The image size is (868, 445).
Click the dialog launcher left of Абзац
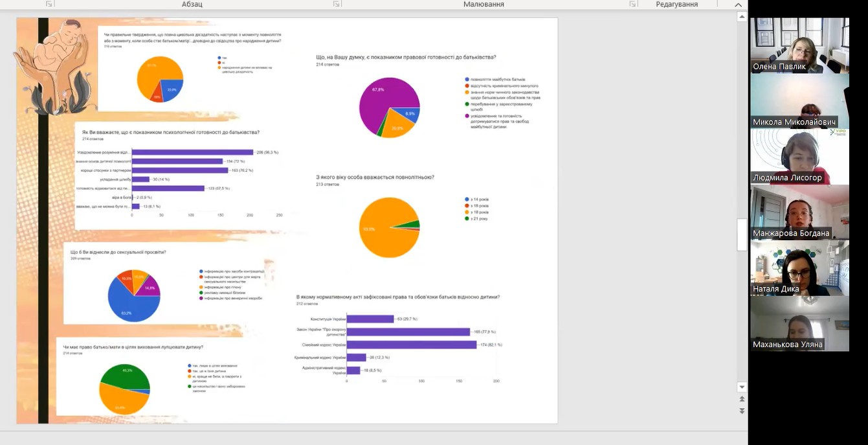tap(49, 5)
